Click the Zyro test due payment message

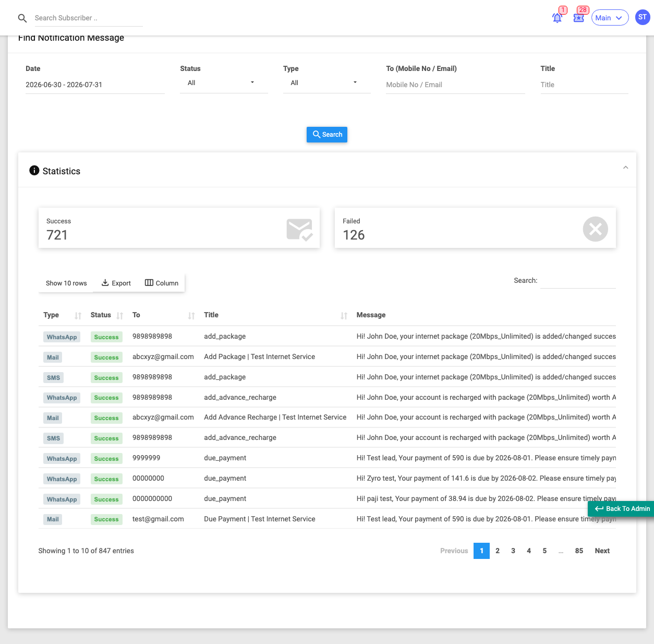pyautogui.click(x=486, y=479)
